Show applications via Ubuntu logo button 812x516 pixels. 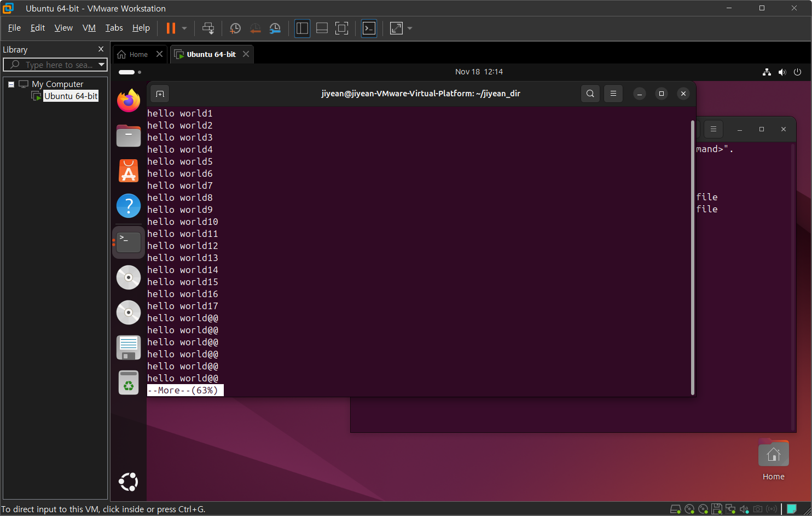(x=129, y=482)
